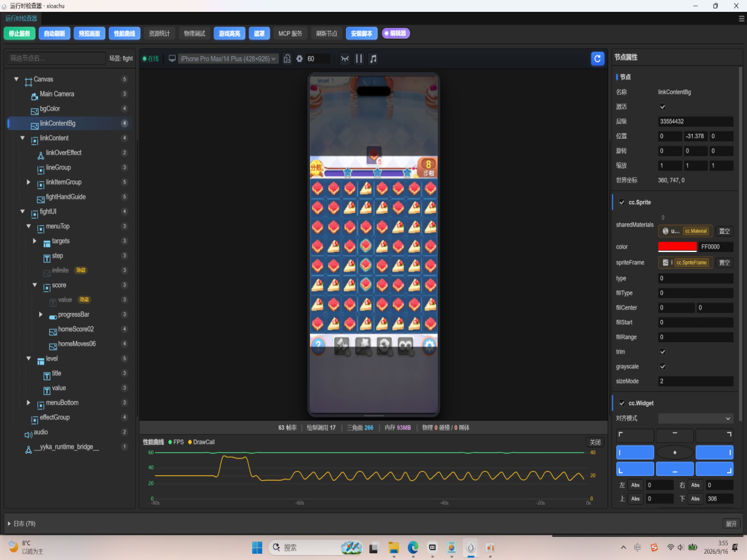The image size is (747, 560).
Task: Select the top-left widget alignment anchor
Action: point(635,436)
